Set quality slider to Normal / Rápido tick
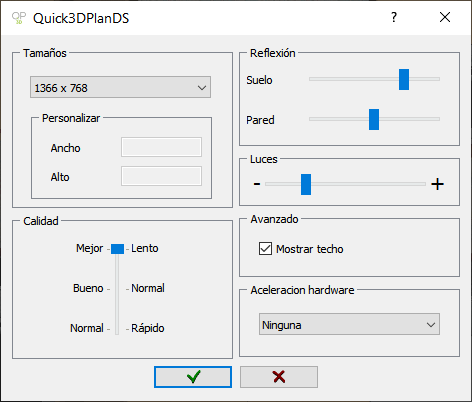Screen dimensions: 472x402 (x=117, y=329)
